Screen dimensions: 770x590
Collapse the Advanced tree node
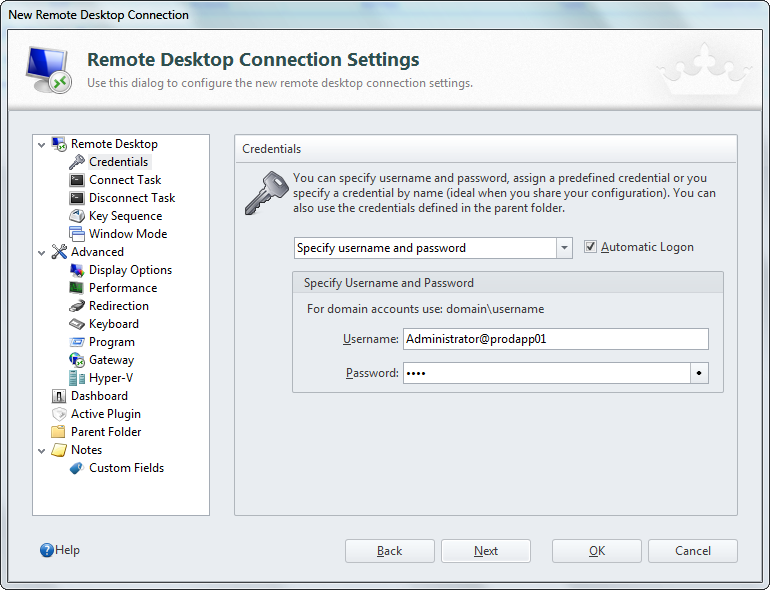[41, 253]
